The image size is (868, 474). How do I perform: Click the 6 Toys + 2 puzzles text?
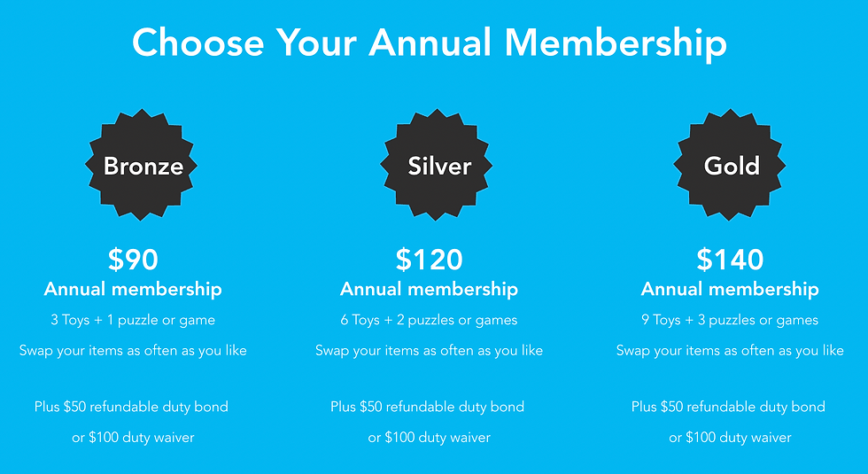429,320
